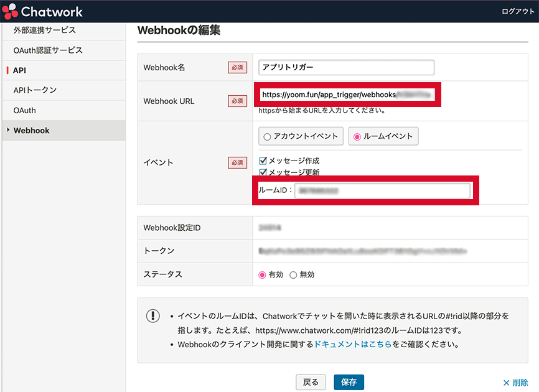Open OAuth認証サービス in sidebar
This screenshot has height=392, width=539.
pyautogui.click(x=48, y=50)
